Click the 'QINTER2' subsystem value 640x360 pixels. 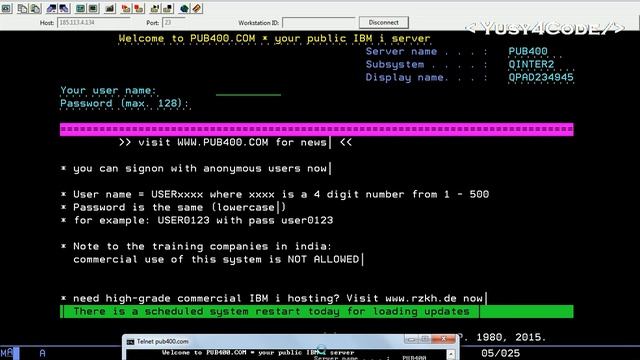click(531, 64)
